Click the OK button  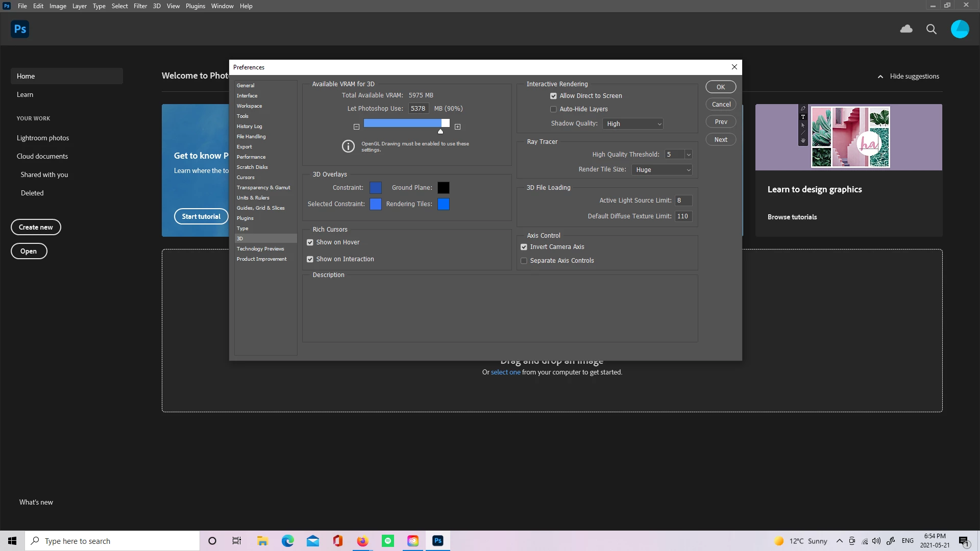720,87
